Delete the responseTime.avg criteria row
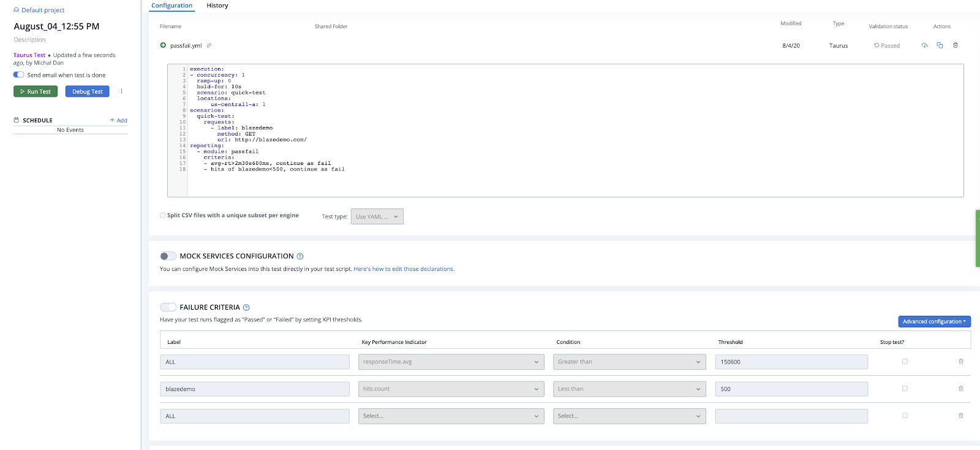The width and height of the screenshot is (980, 450). pos(961,362)
